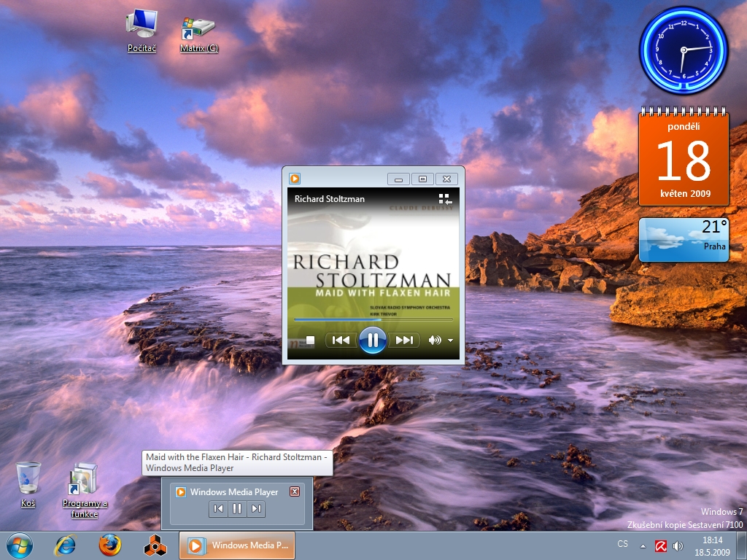The width and height of the screenshot is (747, 560).
Task: Click Richard Stoltzman title text in player
Action: 329,199
